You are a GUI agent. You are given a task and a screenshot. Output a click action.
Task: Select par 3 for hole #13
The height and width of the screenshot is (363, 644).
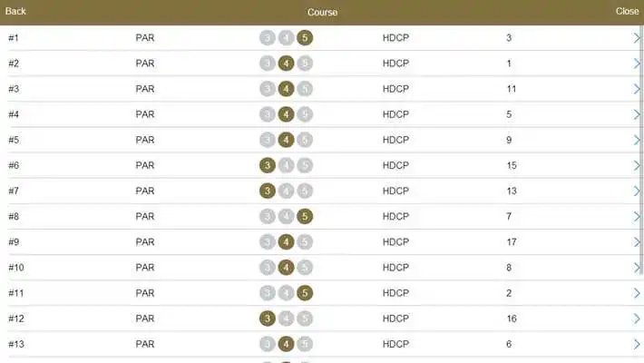268,344
